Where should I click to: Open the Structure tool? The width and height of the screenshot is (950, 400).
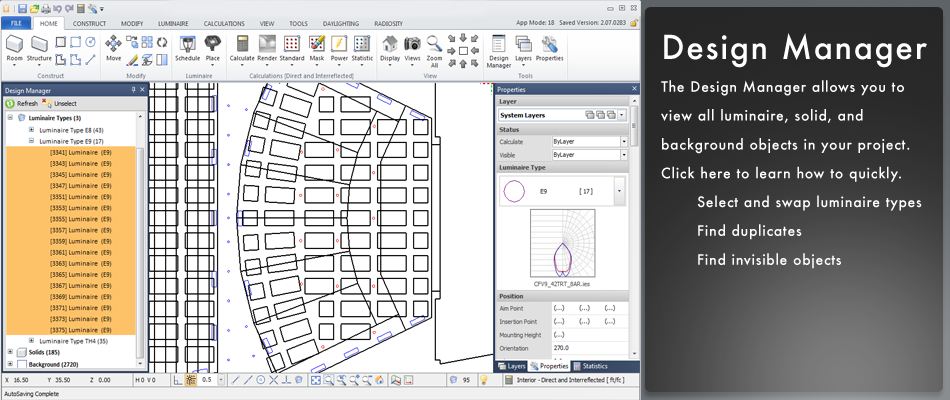tap(39, 48)
